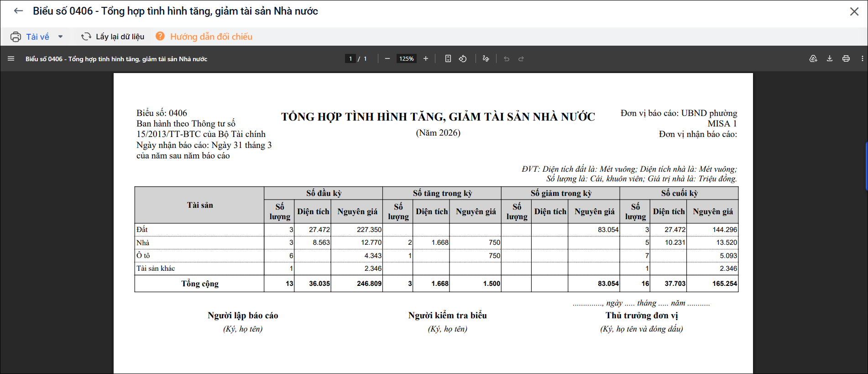Rotate the document counterclockwise
Screen dimensions: 868x374
pyautogui.click(x=463, y=58)
